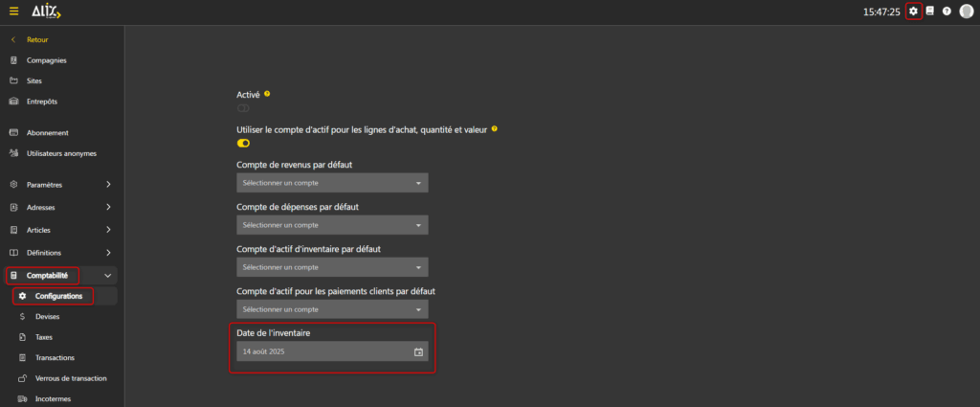Open the Compte de dépenses par défaut dropdown
The width and height of the screenshot is (980, 407).
332,225
